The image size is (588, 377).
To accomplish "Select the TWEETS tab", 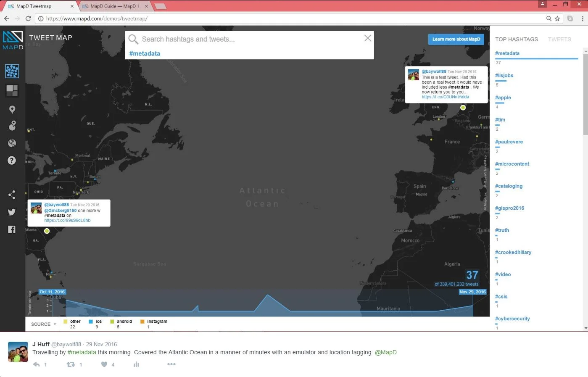I will pyautogui.click(x=559, y=39).
